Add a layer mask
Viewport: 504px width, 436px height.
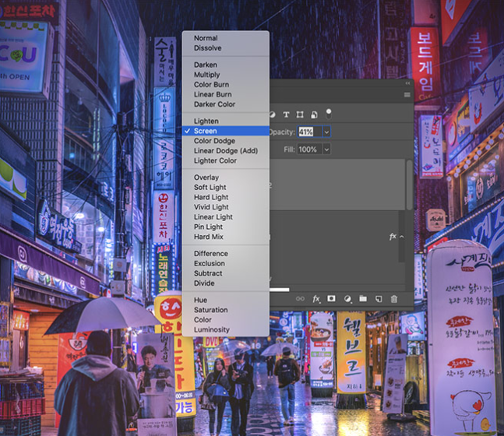pyautogui.click(x=331, y=299)
